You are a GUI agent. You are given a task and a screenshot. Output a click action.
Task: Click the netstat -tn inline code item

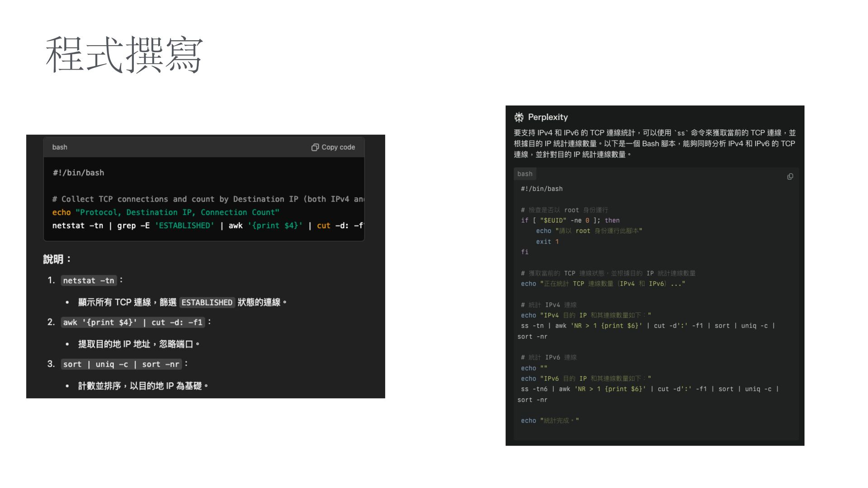tap(89, 281)
